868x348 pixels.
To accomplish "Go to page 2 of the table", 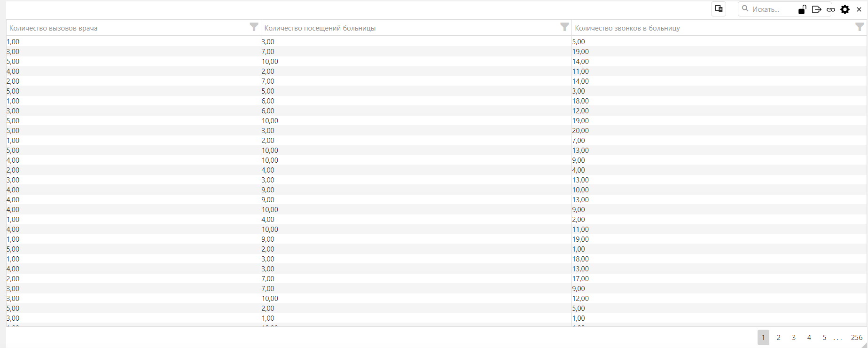I will [779, 338].
